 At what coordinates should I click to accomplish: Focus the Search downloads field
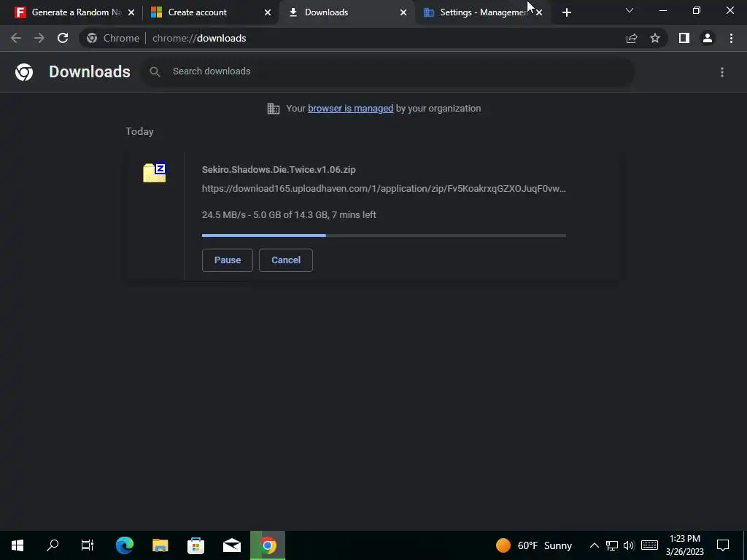pyautogui.click(x=388, y=71)
